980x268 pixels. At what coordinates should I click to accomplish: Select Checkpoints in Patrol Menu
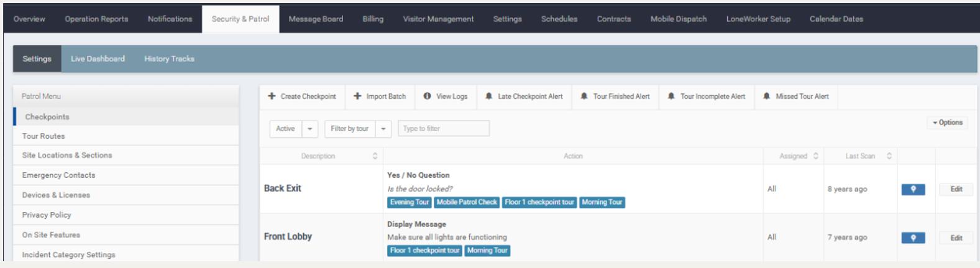(126, 117)
